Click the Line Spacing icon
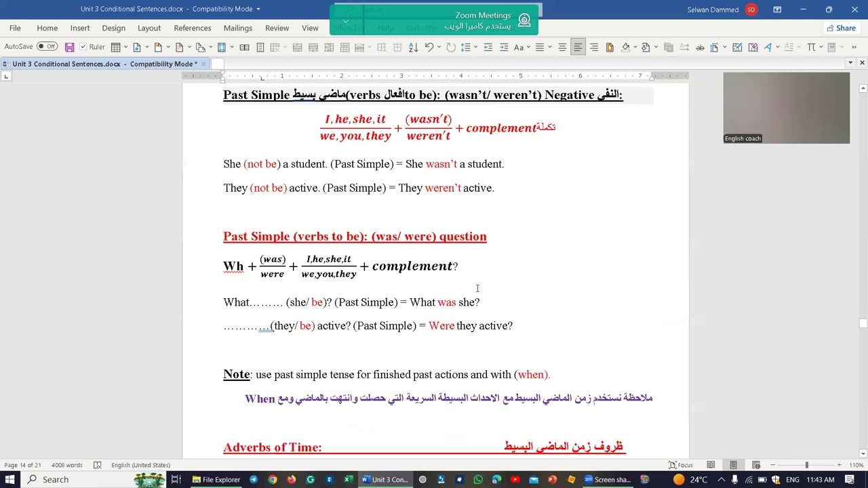The width and height of the screenshot is (868, 488). tap(465, 47)
